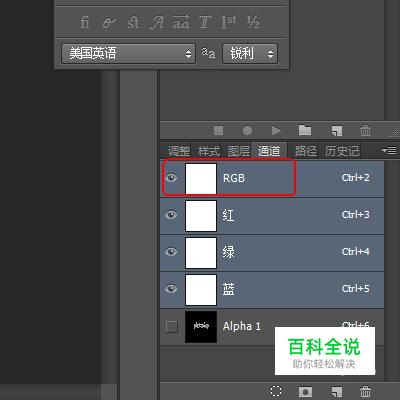Create new channel icon at panel bottom
The width and height of the screenshot is (400, 400).
coord(336,391)
